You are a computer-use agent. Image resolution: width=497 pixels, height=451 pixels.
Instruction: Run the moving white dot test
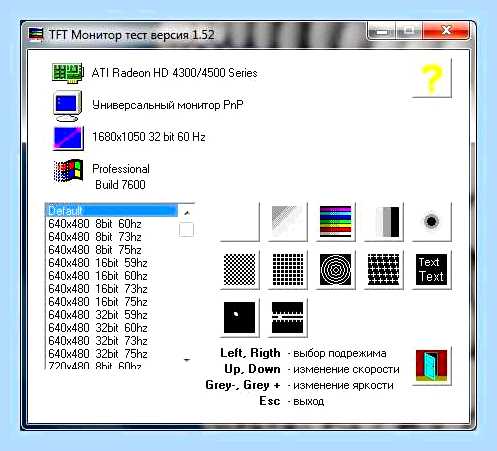pos(240,318)
